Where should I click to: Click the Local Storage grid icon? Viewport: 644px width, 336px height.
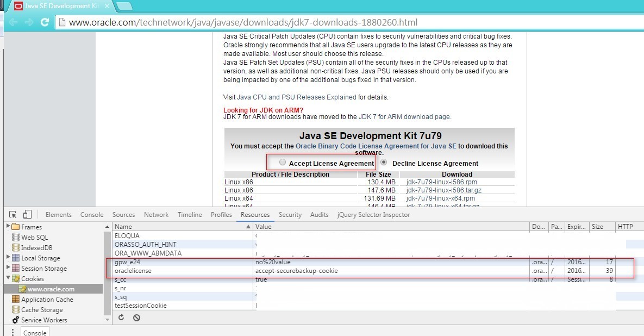[16, 258]
